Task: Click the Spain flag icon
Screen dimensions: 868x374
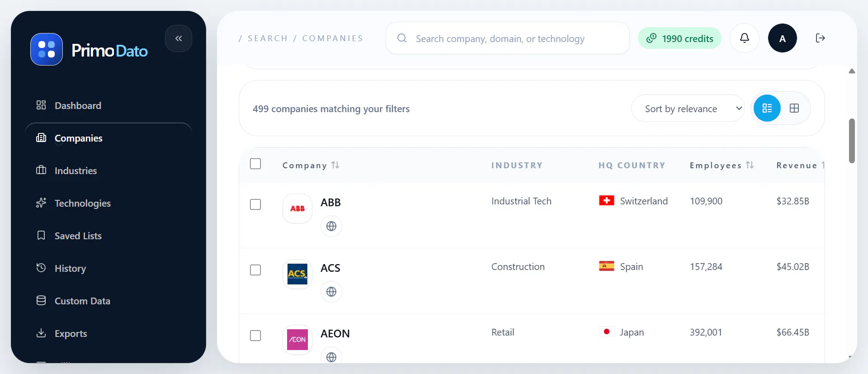Action: pos(606,266)
